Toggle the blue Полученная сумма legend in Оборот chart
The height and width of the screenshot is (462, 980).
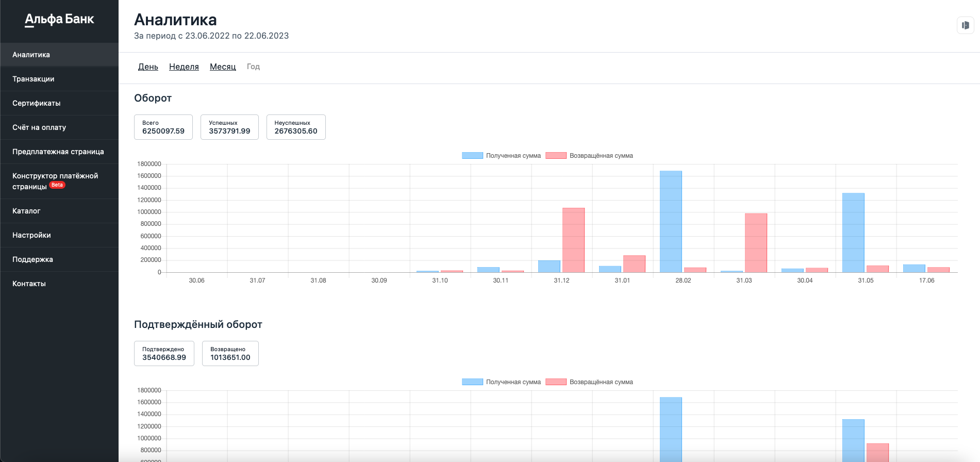click(x=501, y=156)
